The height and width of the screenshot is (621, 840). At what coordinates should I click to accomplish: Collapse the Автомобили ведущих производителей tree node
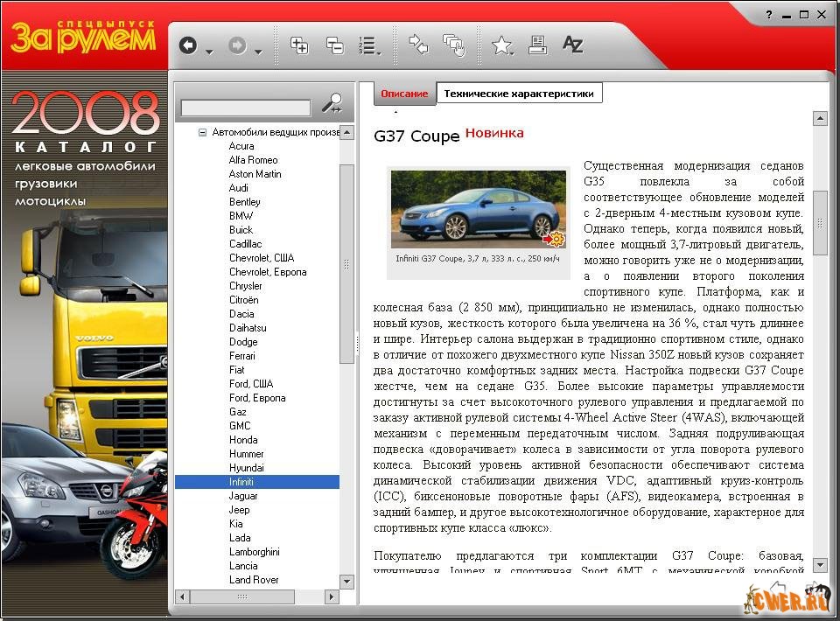click(202, 133)
